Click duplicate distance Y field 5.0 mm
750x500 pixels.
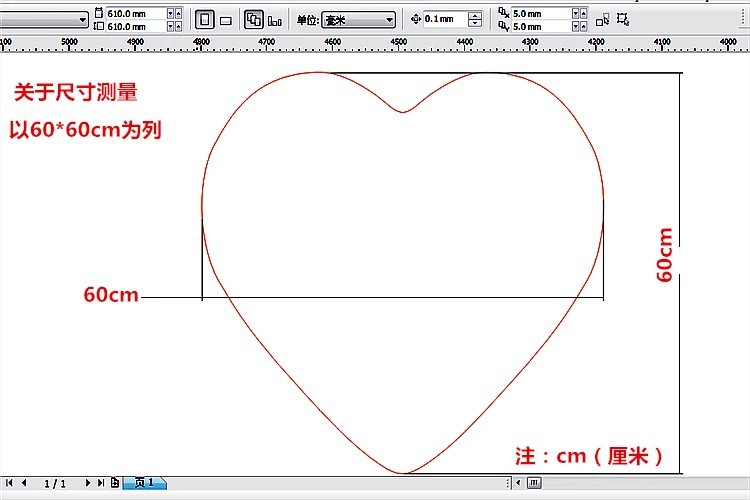coord(541,26)
